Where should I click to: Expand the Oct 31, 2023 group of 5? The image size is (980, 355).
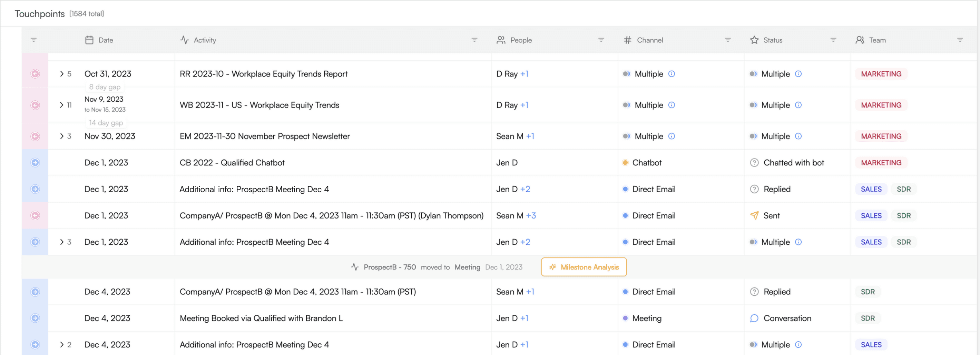62,74
